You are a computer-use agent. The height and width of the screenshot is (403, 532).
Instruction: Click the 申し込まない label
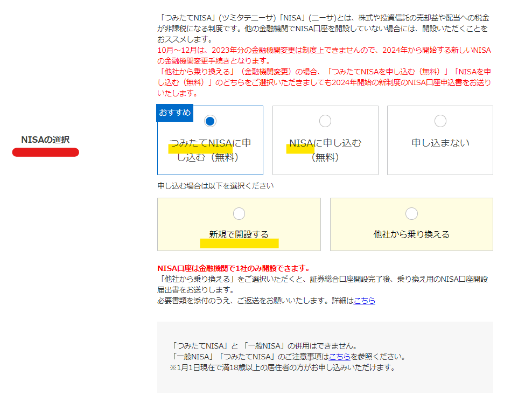pyautogui.click(x=440, y=143)
